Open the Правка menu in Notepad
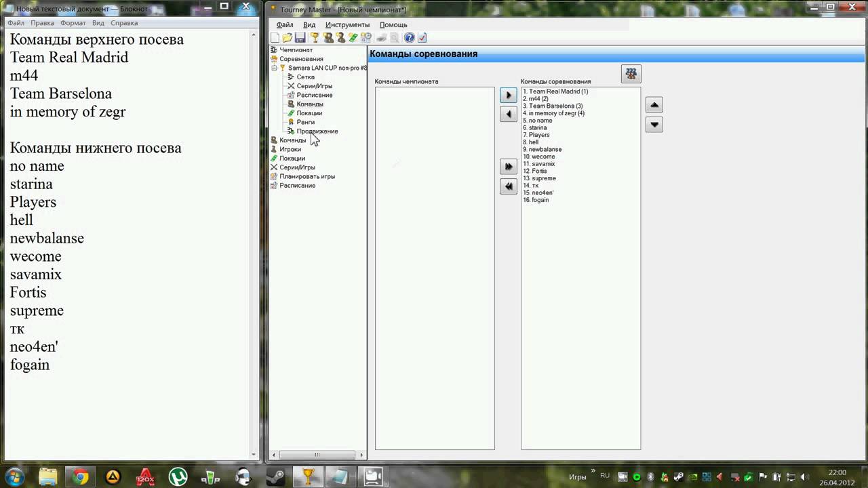868x488 pixels. 42,23
